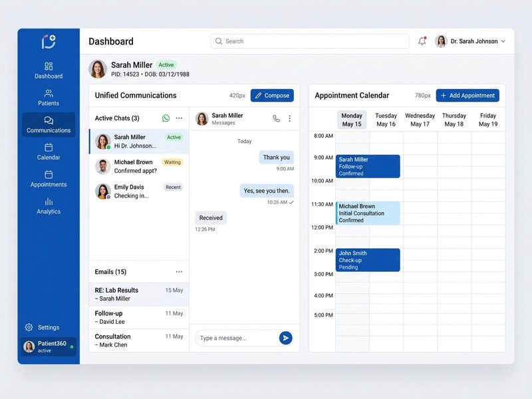This screenshot has width=532, height=399.
Task: Expand the Emails section options menu
Action: [179, 272]
